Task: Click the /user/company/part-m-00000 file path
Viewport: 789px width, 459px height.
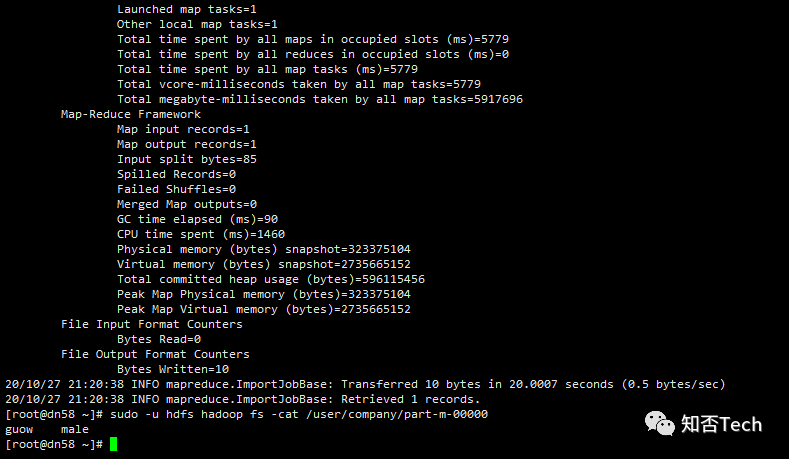Action: tap(397, 414)
